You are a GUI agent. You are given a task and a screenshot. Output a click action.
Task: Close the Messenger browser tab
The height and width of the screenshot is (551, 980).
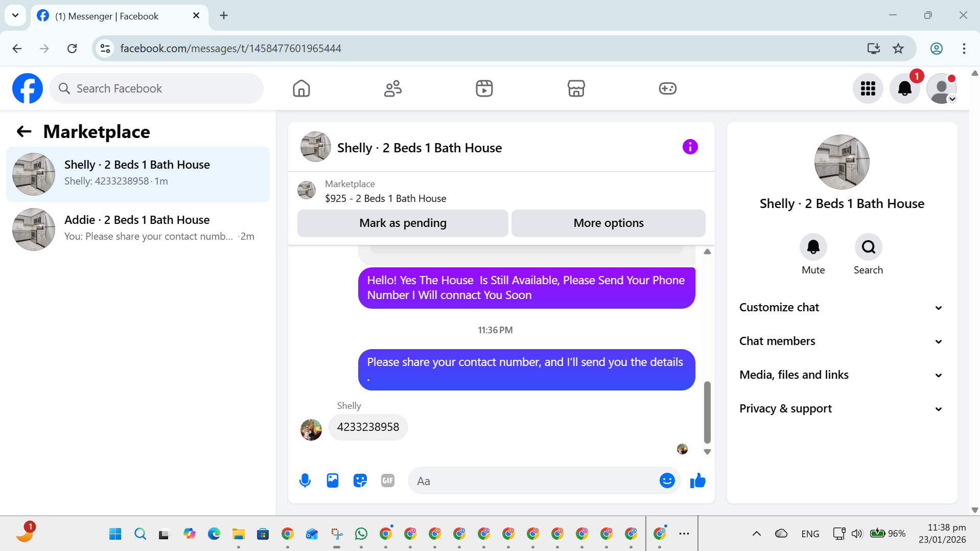click(196, 16)
